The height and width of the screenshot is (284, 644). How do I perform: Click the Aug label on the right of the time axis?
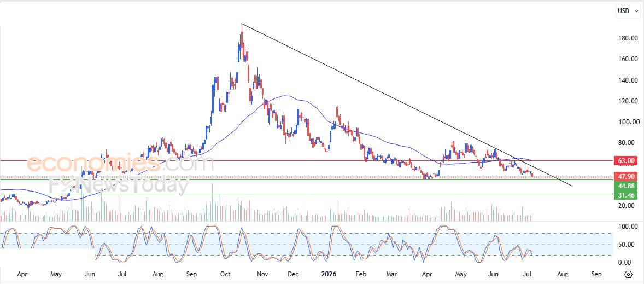click(562, 274)
